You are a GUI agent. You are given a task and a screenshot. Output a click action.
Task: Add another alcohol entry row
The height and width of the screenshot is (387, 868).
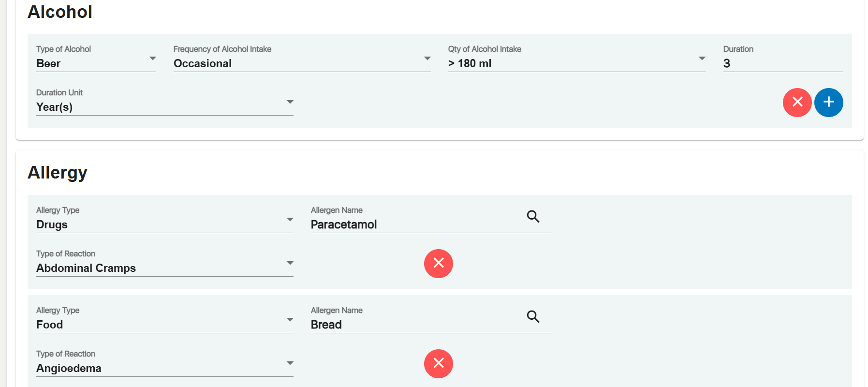point(828,103)
